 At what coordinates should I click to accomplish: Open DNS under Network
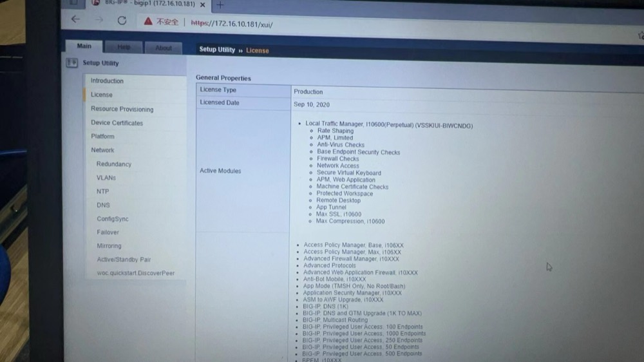pos(103,205)
